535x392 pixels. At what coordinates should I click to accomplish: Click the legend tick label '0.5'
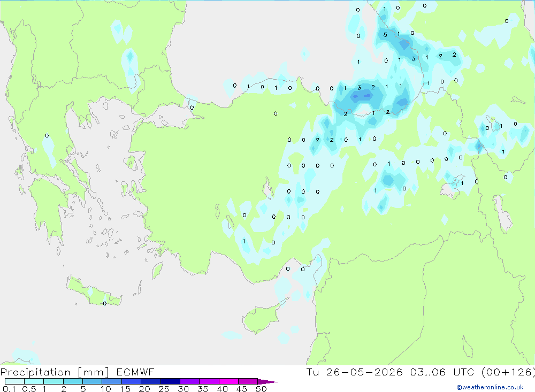pos(29,389)
